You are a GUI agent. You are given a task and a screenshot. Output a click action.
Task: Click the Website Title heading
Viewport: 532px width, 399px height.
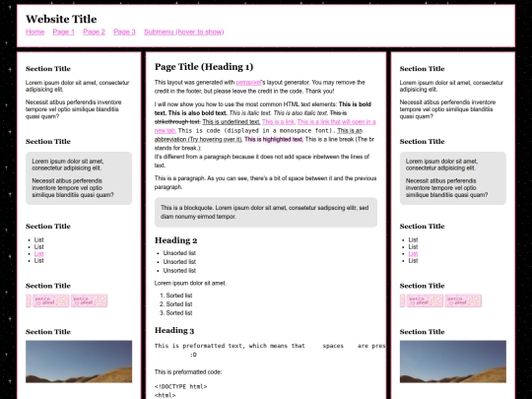(61, 19)
